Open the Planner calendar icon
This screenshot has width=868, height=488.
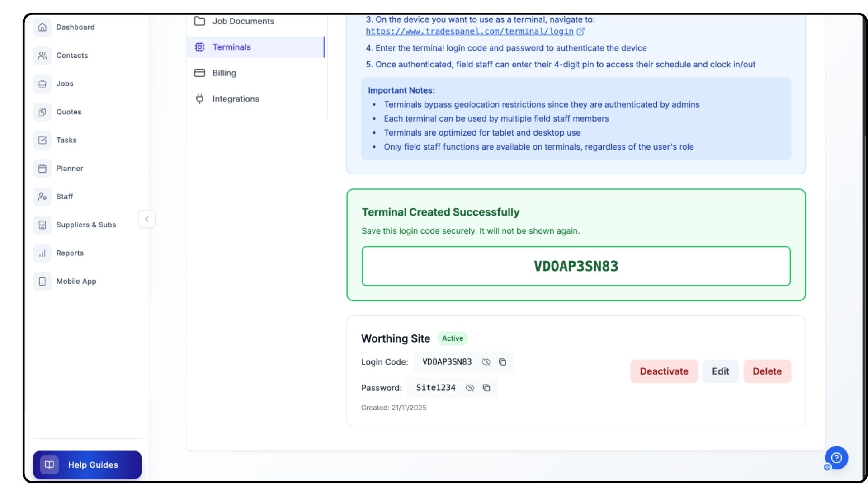(42, 169)
